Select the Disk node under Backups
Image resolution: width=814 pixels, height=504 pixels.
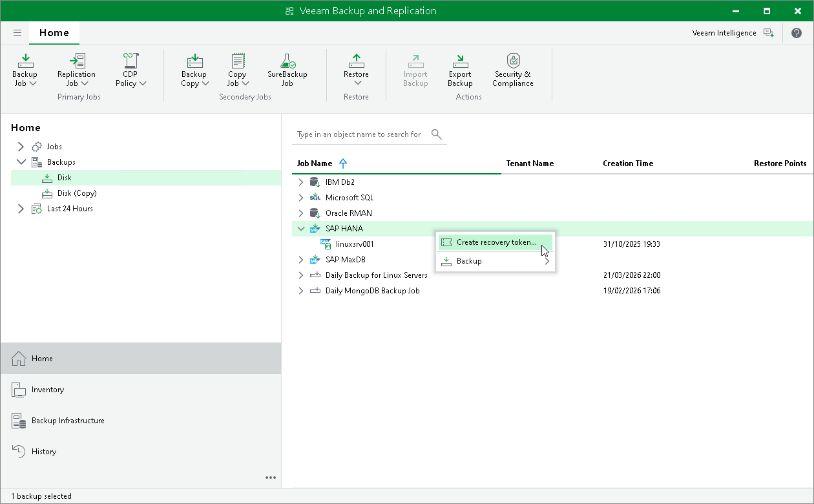pos(146,178)
